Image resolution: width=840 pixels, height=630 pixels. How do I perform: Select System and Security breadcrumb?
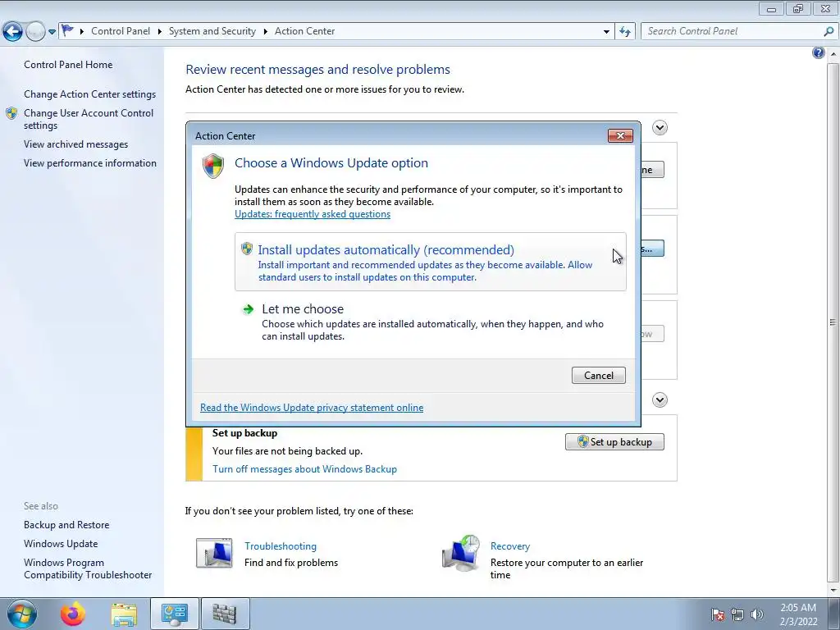click(212, 31)
